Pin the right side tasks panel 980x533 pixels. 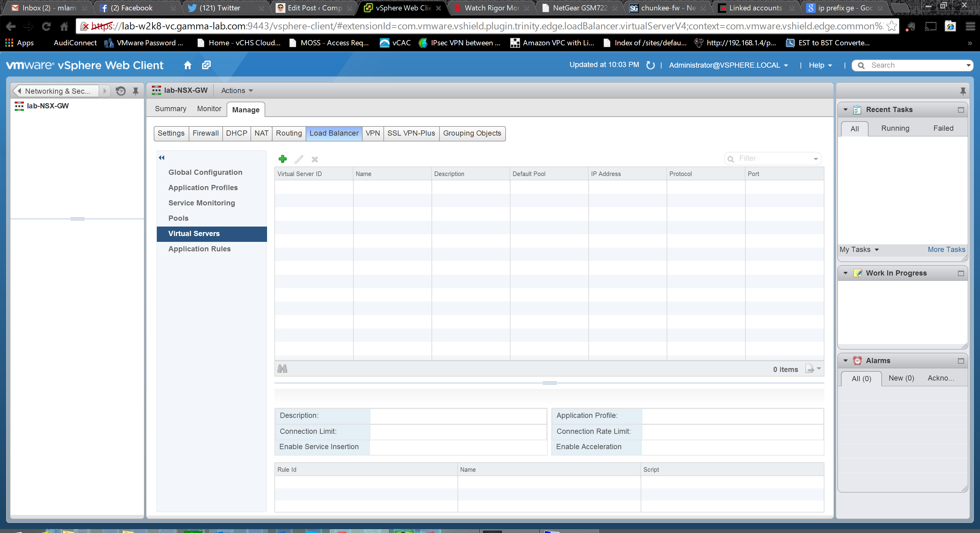(x=963, y=91)
